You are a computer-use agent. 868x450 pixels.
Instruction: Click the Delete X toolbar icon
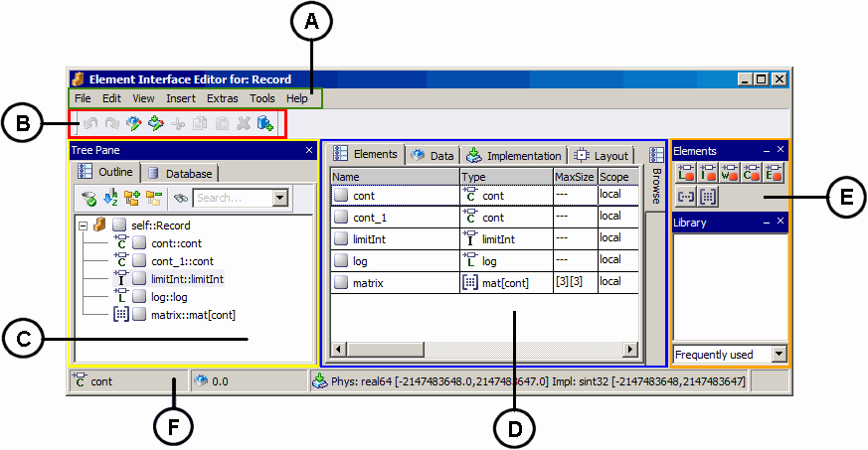pyautogui.click(x=244, y=124)
